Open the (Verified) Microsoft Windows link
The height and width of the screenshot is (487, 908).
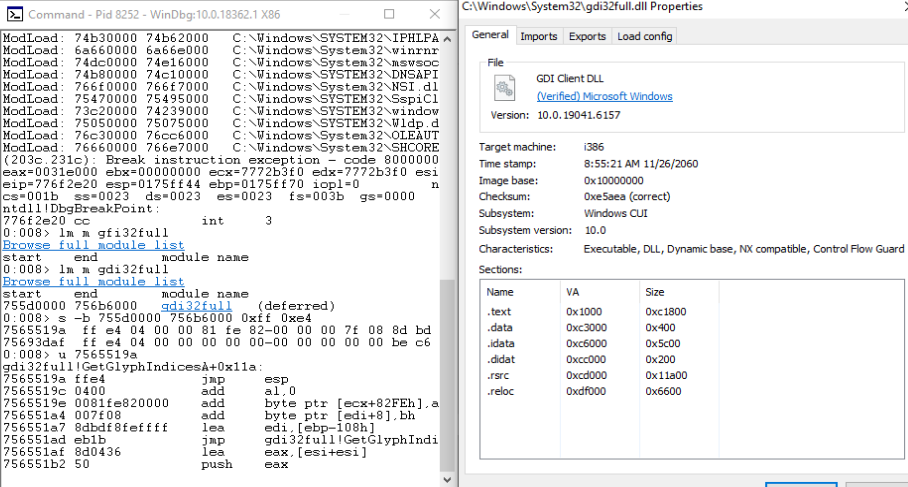[605, 97]
